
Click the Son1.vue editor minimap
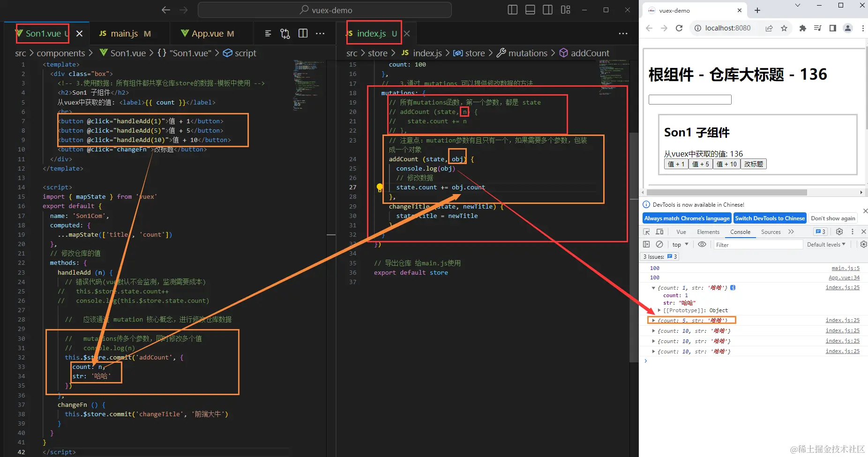tap(308, 84)
